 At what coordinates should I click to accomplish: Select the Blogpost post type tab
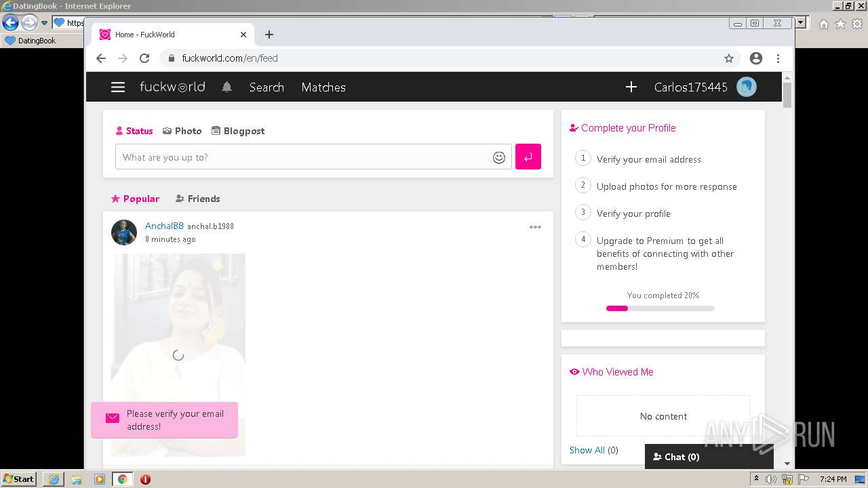point(238,131)
